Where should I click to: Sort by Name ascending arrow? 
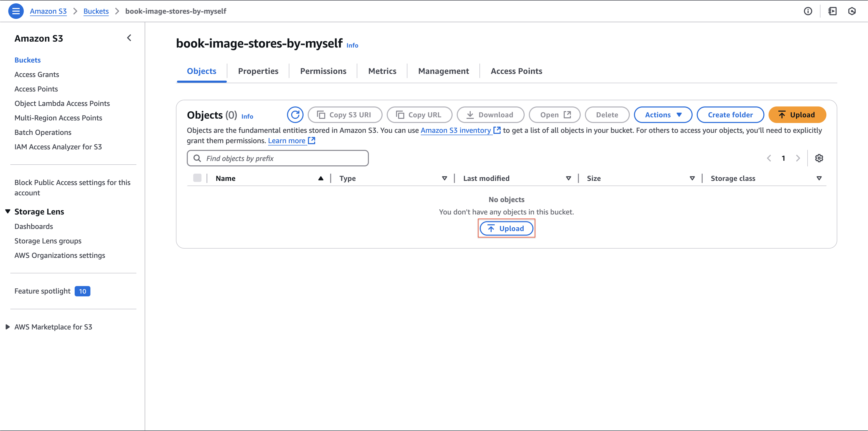[x=321, y=178]
